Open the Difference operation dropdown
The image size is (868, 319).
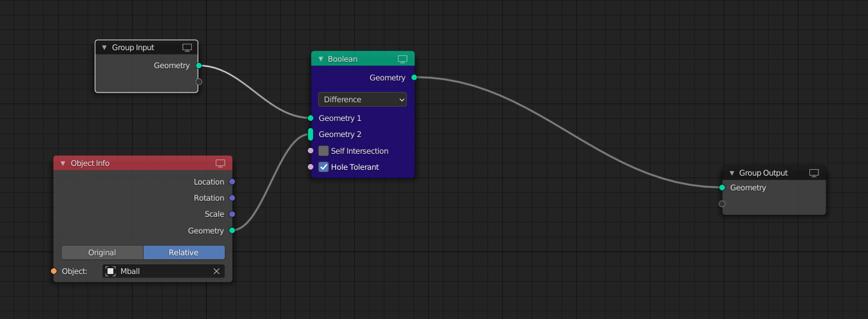click(x=363, y=100)
